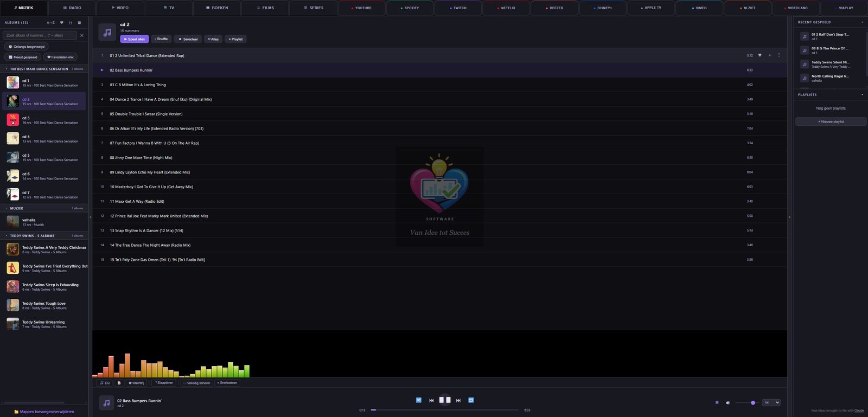
Task: Add 2 Unlimited Tribal Dance to playlist
Action: 769,55
